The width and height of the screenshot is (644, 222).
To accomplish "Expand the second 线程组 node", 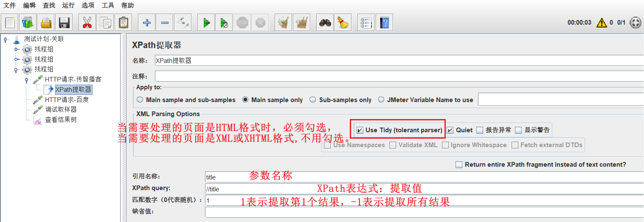I will [17, 59].
